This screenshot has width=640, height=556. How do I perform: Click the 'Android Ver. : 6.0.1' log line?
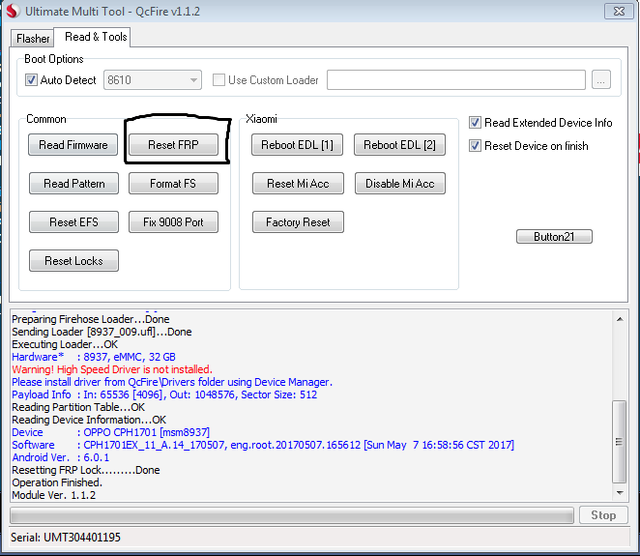pos(60,458)
